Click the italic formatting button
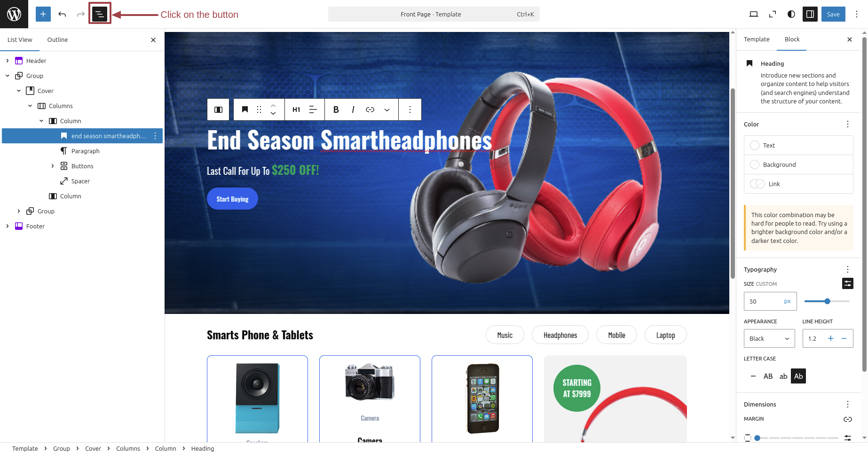The height and width of the screenshot is (454, 868). (353, 110)
